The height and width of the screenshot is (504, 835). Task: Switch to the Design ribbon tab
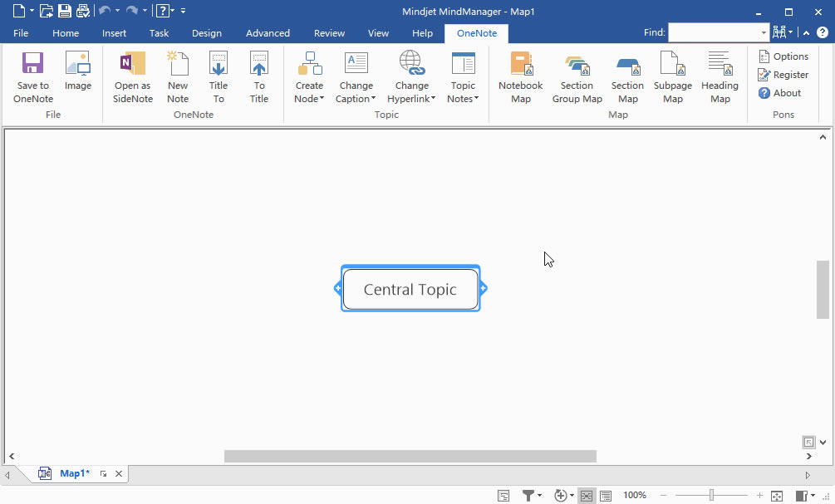(x=207, y=33)
